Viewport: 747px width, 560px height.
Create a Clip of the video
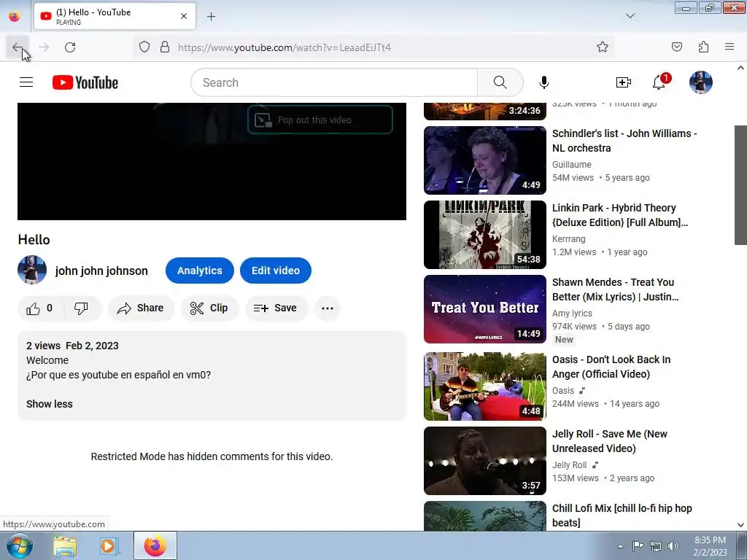coord(209,308)
